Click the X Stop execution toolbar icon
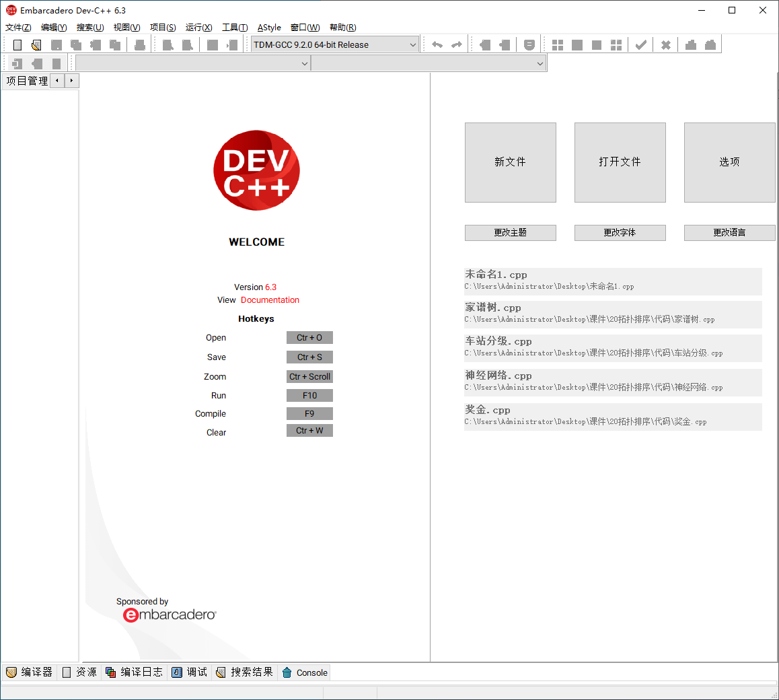The width and height of the screenshot is (779, 700). (666, 44)
